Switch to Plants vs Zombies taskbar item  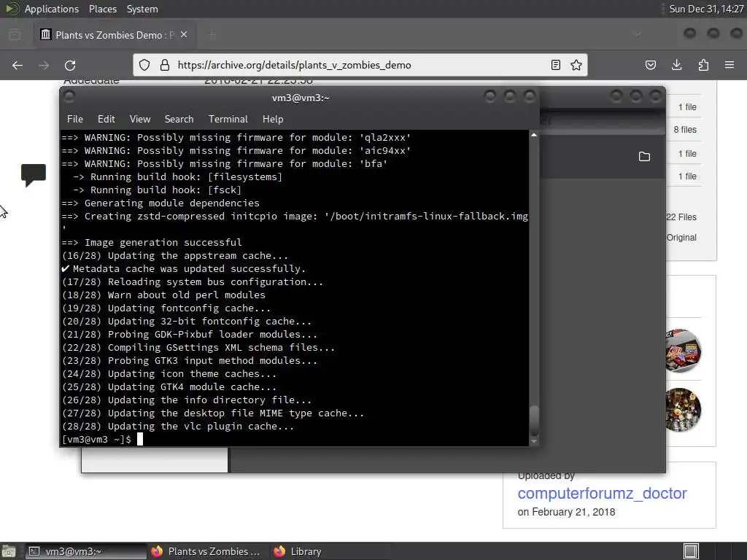coord(208,551)
